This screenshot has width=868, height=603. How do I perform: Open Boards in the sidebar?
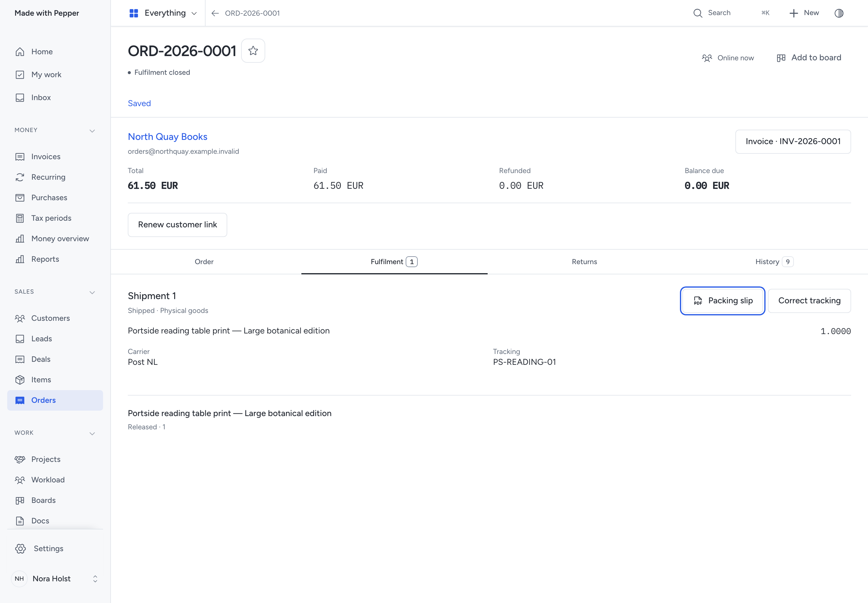tap(55, 500)
